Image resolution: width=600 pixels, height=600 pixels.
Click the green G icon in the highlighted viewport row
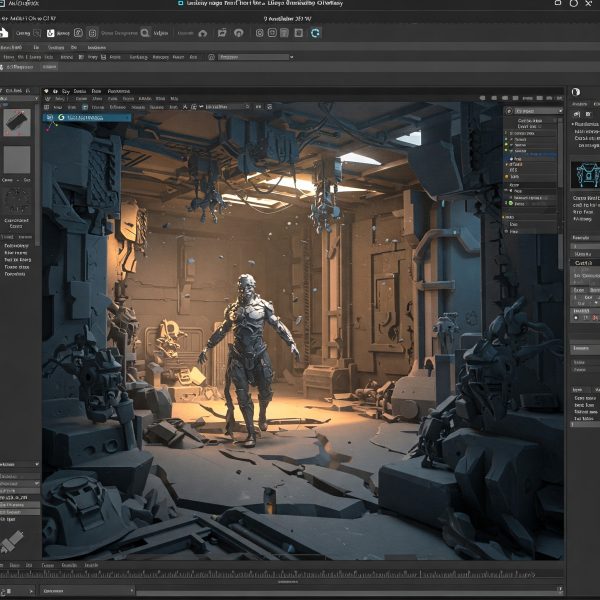click(61, 117)
